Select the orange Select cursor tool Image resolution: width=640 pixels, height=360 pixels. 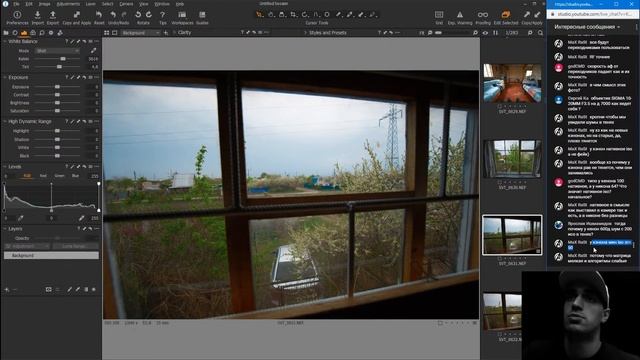click(260, 15)
